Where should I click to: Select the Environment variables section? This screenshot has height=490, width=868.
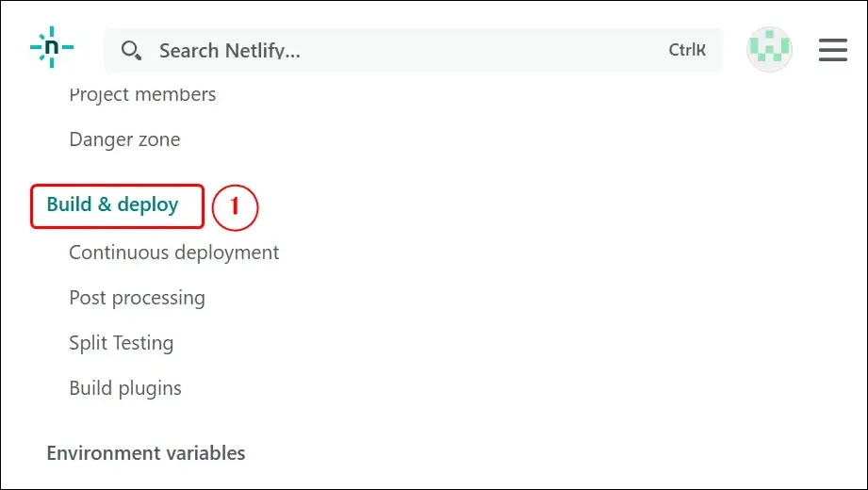(x=146, y=452)
